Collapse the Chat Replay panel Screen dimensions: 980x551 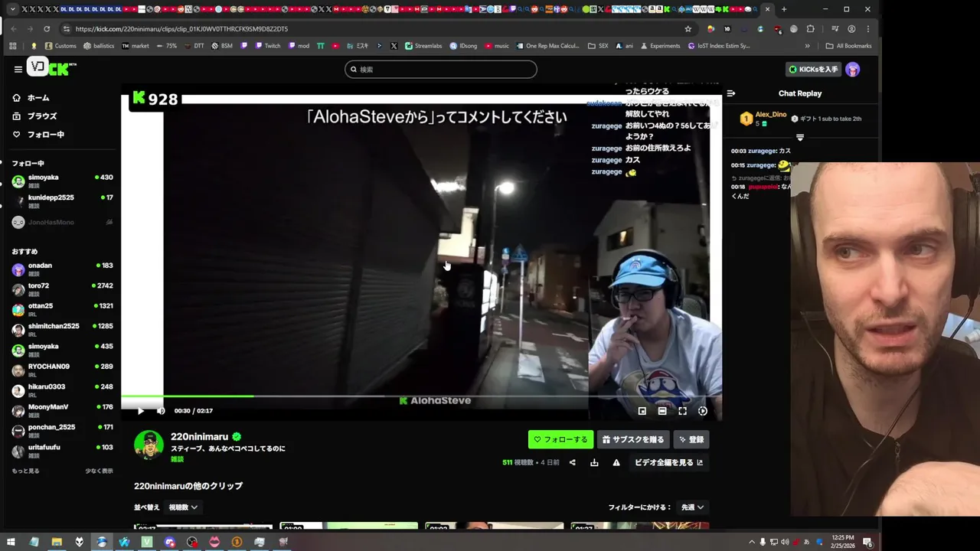click(730, 93)
